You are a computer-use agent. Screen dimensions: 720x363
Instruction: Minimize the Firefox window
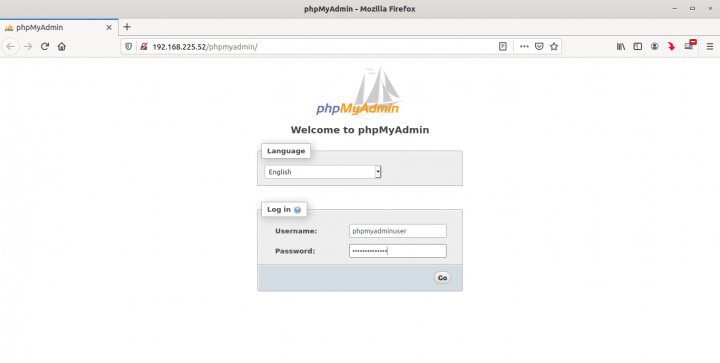(x=675, y=9)
